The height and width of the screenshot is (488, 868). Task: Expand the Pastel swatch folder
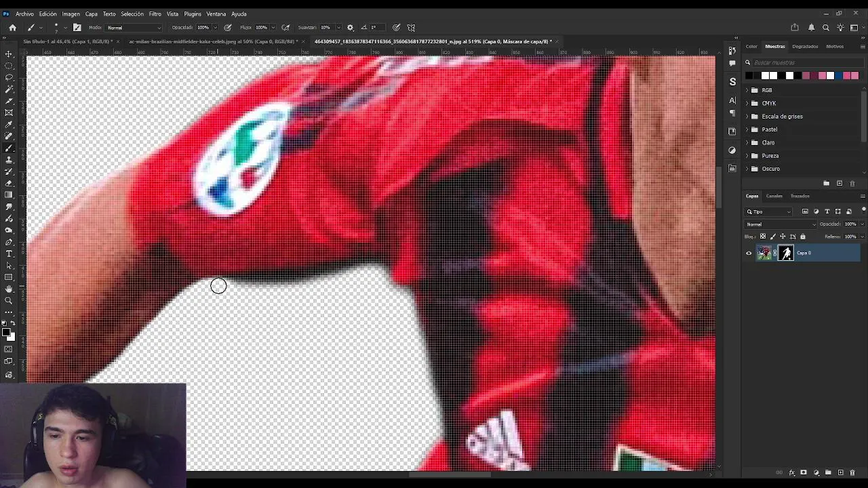[x=747, y=129]
